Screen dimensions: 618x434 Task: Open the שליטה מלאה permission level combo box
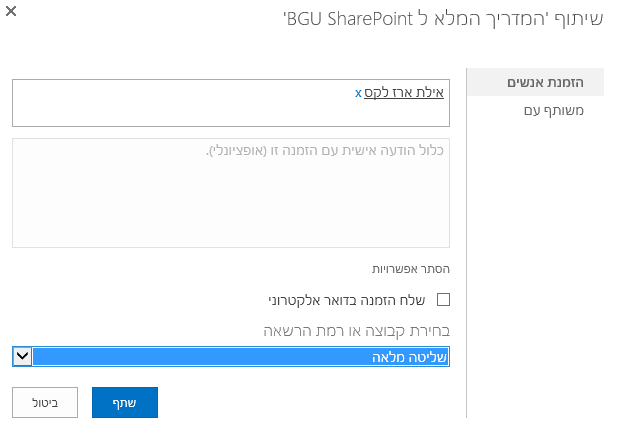tap(231, 356)
